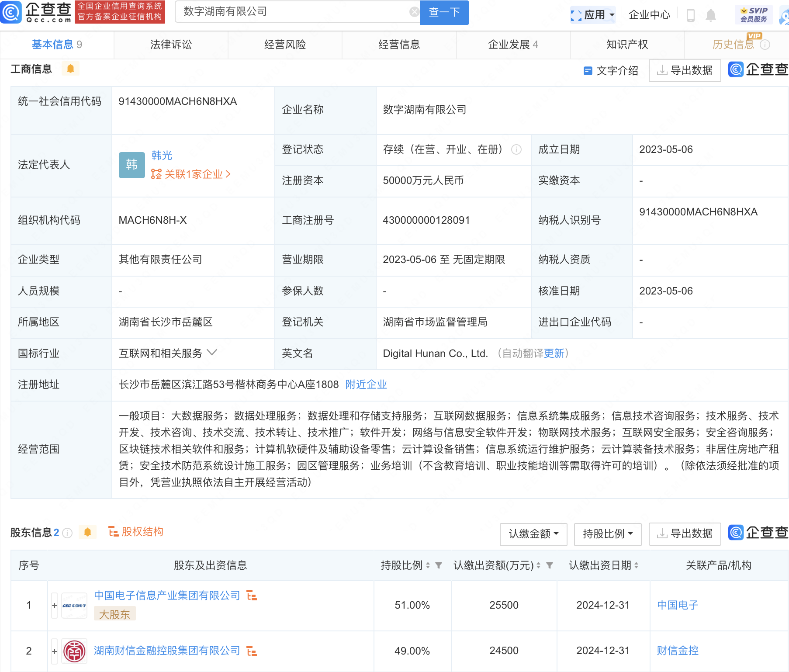The image size is (789, 672).
Task: Export shareholder data with 导出数据
Action: point(685,534)
